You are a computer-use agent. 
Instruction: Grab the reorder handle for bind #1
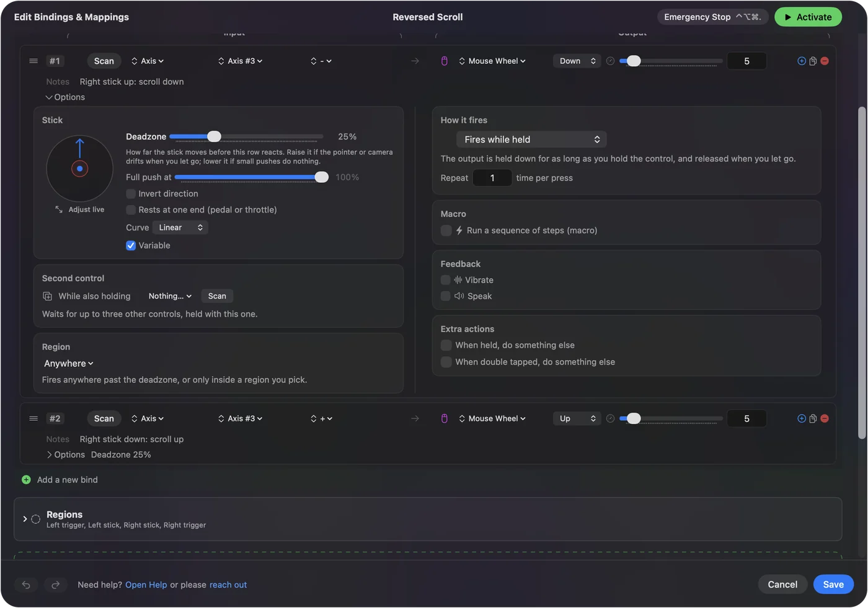coord(33,61)
